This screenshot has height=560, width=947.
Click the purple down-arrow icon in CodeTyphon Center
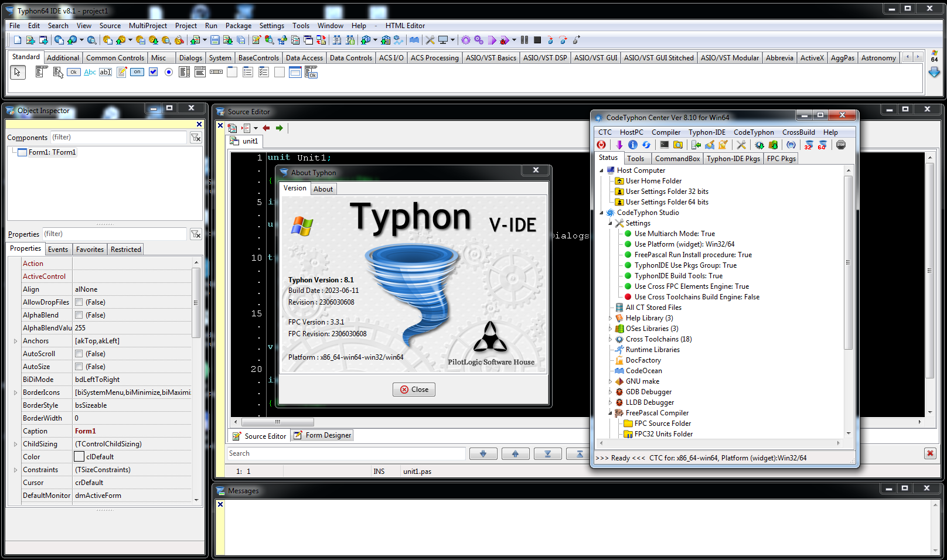point(619,145)
